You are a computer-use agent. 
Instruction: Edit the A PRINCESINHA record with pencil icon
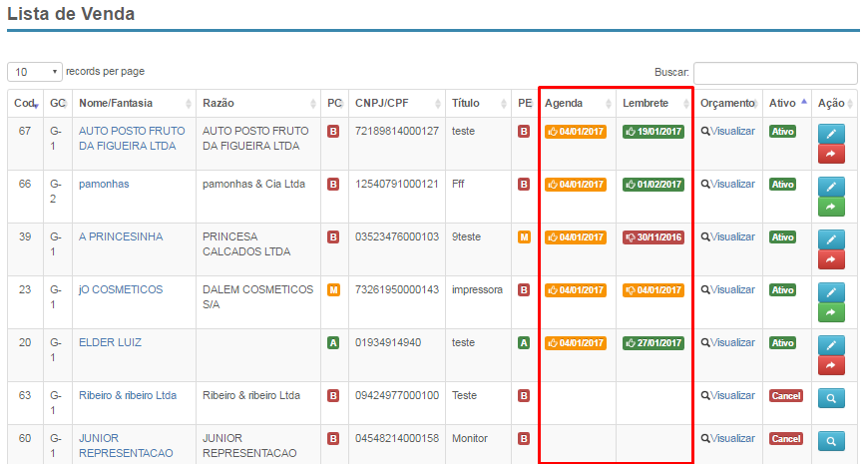831,238
